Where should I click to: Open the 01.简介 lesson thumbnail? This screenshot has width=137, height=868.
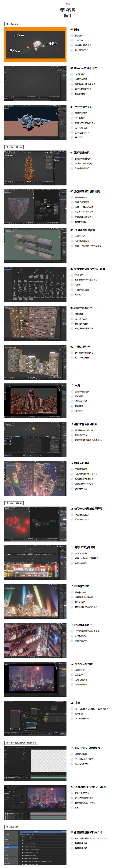point(35,45)
